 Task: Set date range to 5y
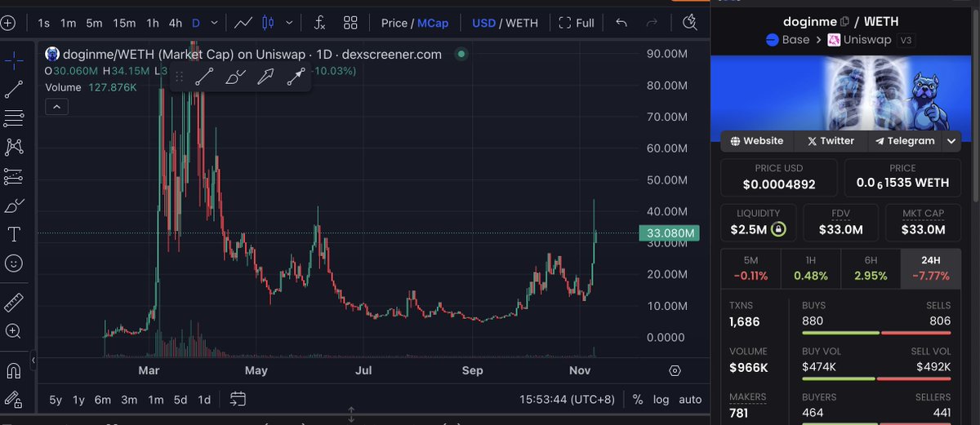[56, 400]
